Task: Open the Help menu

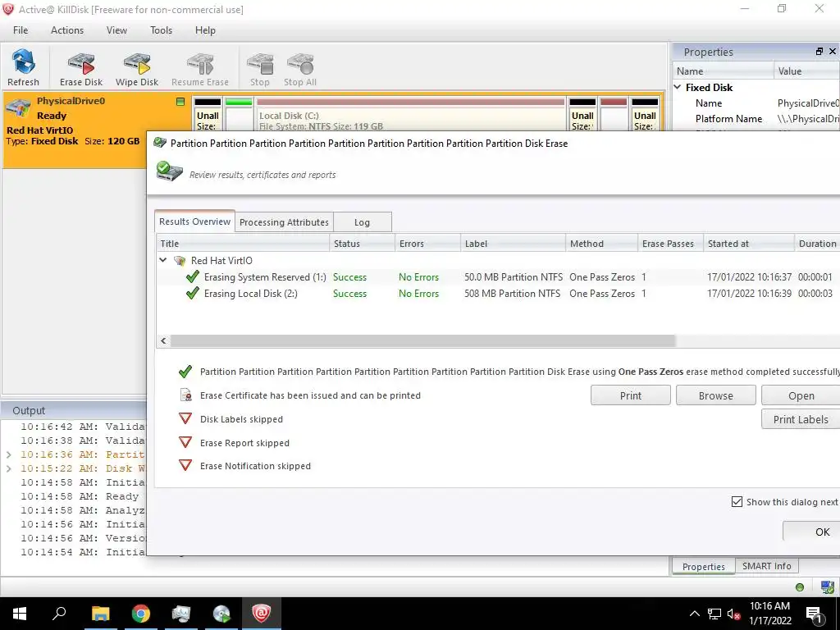Action: coord(205,30)
